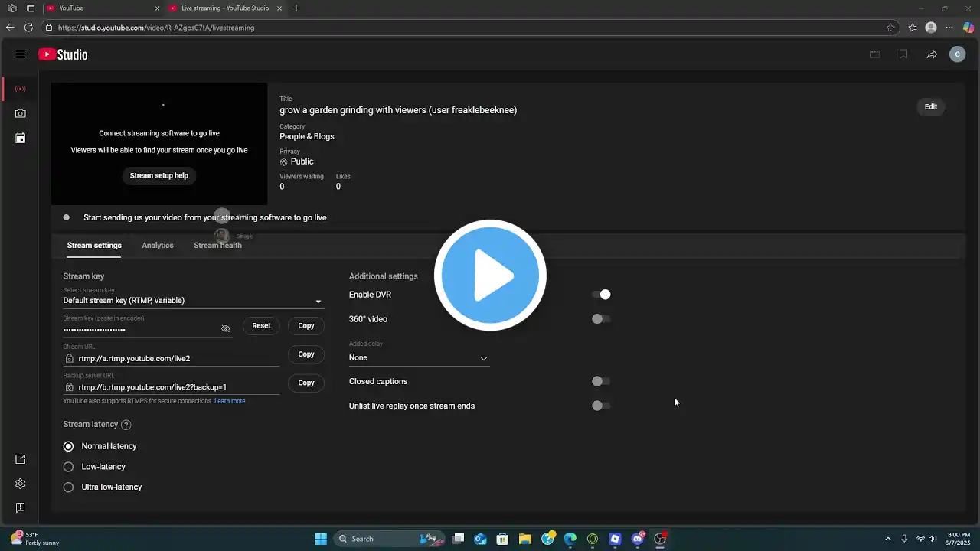The height and width of the screenshot is (551, 980).
Task: Open the YouTube Studio hamburger menu
Action: point(21,54)
